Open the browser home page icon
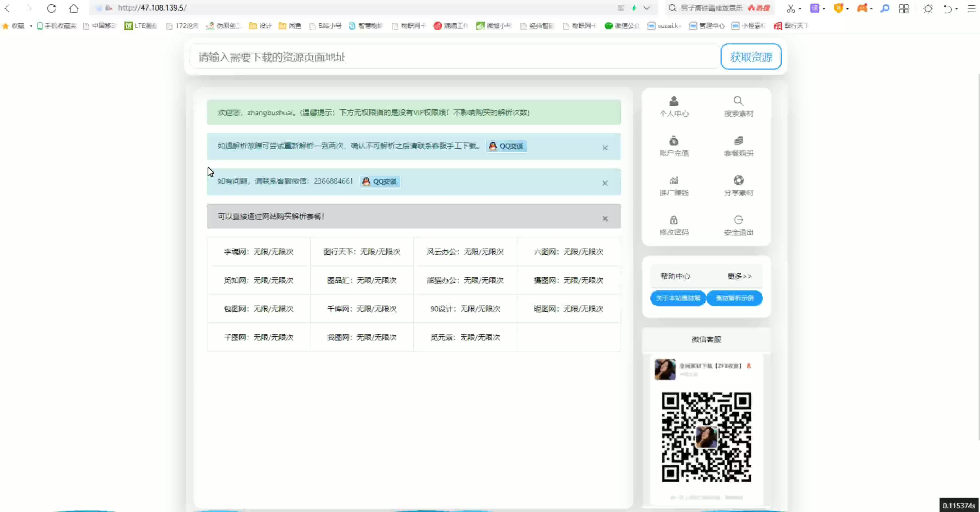This screenshot has height=512, width=980. [74, 8]
